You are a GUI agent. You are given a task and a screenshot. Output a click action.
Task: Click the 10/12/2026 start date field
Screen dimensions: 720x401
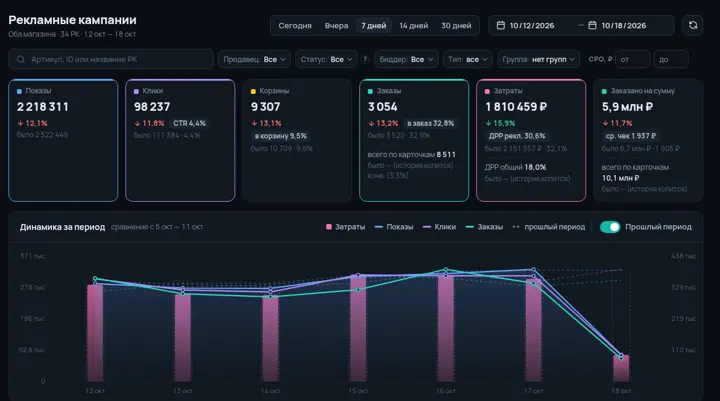[x=531, y=26]
